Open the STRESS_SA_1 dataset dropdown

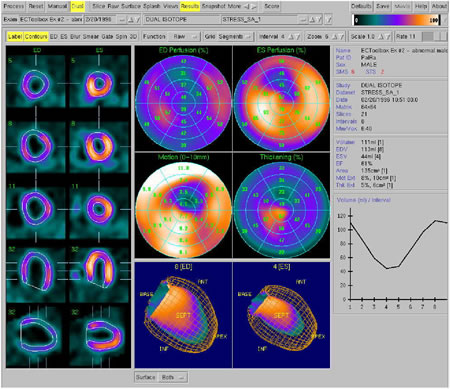[303, 20]
